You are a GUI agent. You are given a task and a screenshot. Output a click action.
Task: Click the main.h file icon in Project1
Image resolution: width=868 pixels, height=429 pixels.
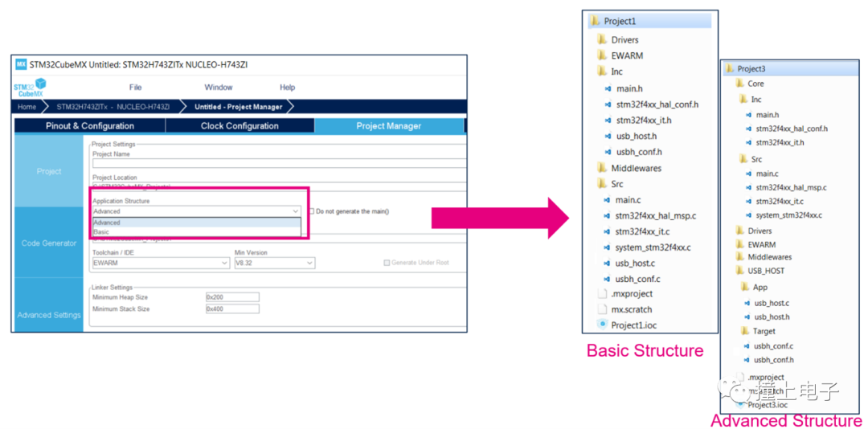[x=608, y=88]
